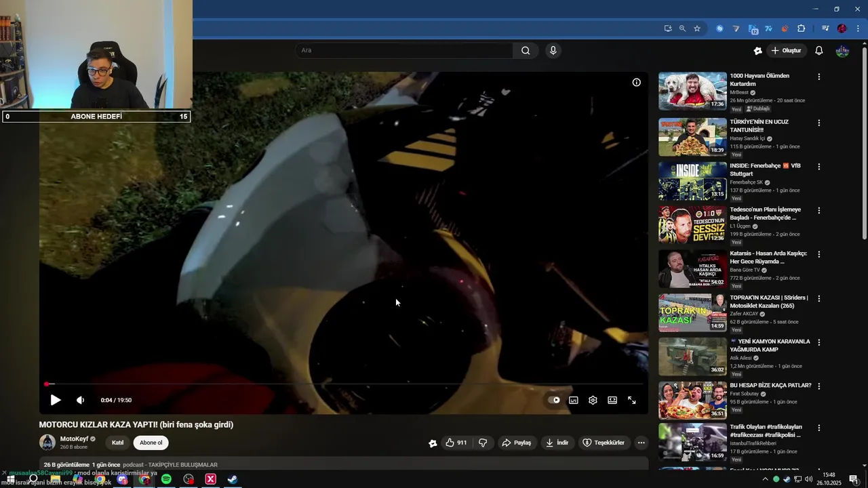This screenshot has height=488, width=868.
Task: Open the YouTube account avatar menu
Action: coord(842,50)
